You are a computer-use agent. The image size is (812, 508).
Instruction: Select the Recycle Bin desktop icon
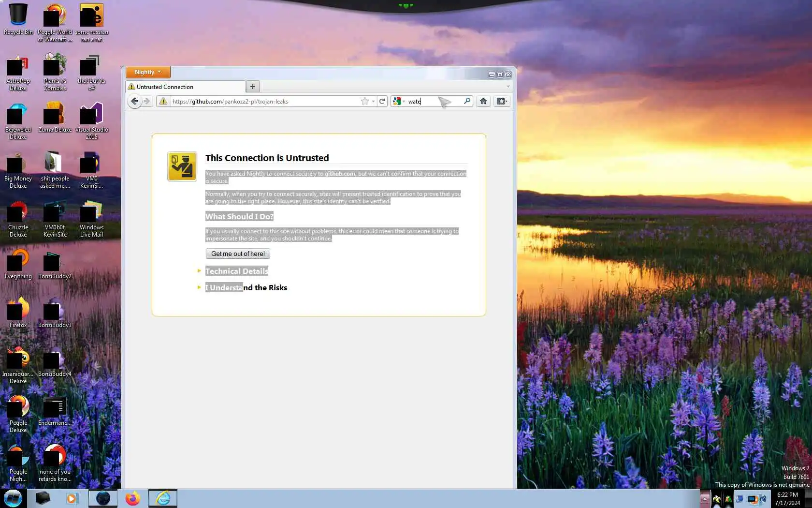(18, 20)
